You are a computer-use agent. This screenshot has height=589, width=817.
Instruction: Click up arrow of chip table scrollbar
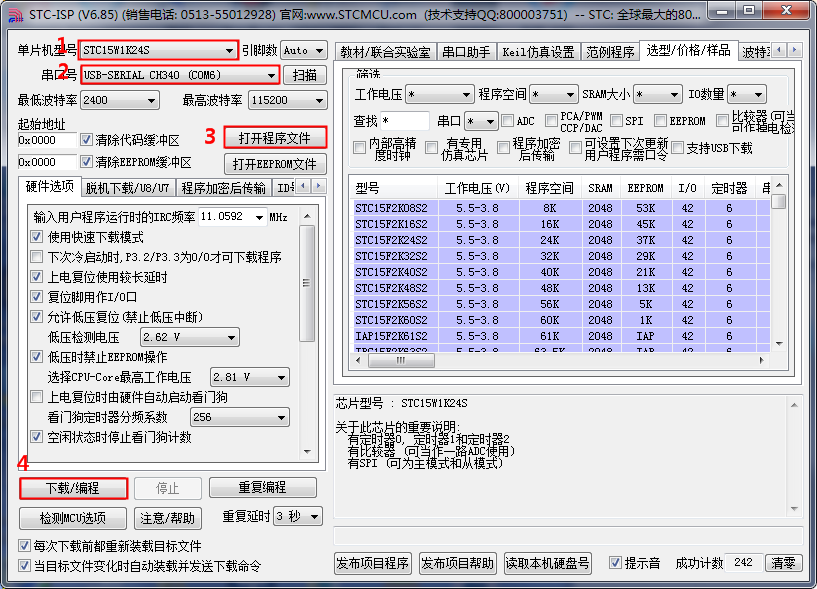(x=778, y=186)
